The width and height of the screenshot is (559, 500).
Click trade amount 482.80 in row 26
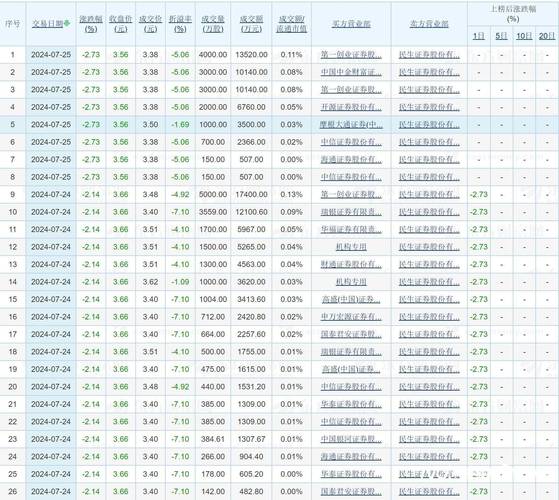pyautogui.click(x=251, y=491)
